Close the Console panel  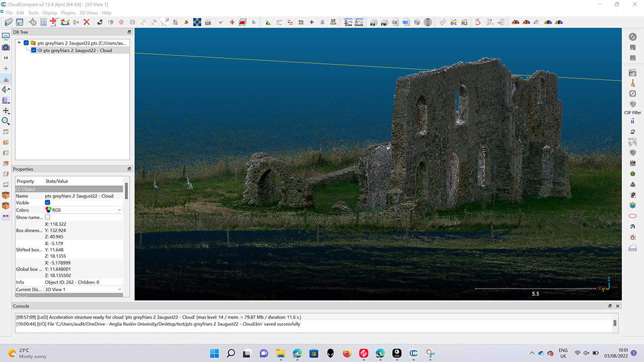(618, 306)
